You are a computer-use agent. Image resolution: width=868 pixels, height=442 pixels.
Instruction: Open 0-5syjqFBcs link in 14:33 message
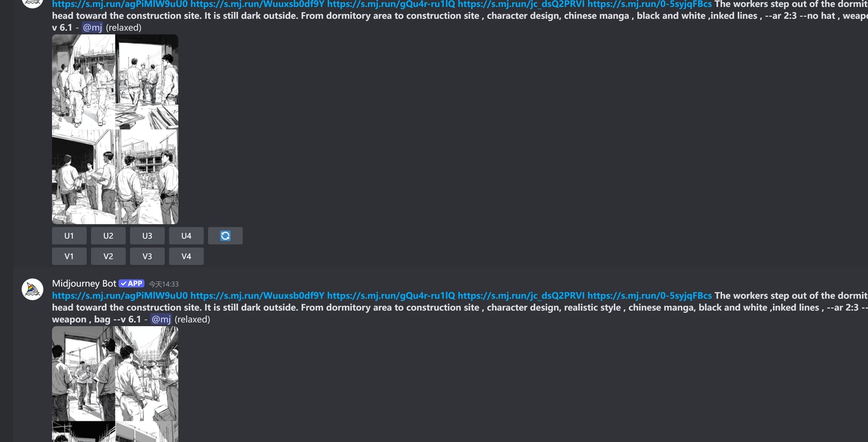(x=650, y=295)
